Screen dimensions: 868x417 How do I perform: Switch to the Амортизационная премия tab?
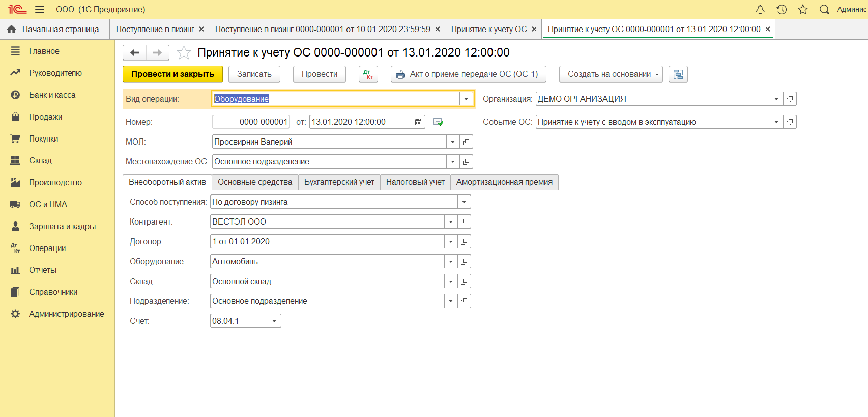click(x=504, y=182)
